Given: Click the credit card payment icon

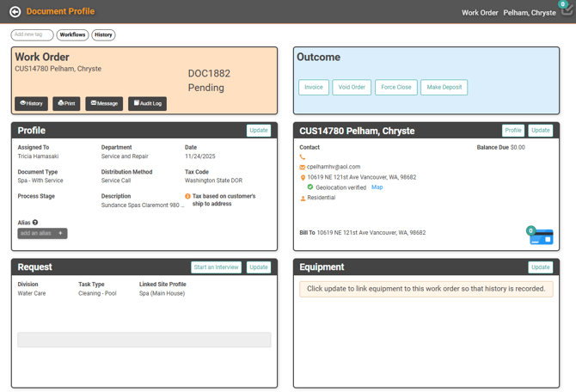Looking at the screenshot, I should pyautogui.click(x=541, y=237).
